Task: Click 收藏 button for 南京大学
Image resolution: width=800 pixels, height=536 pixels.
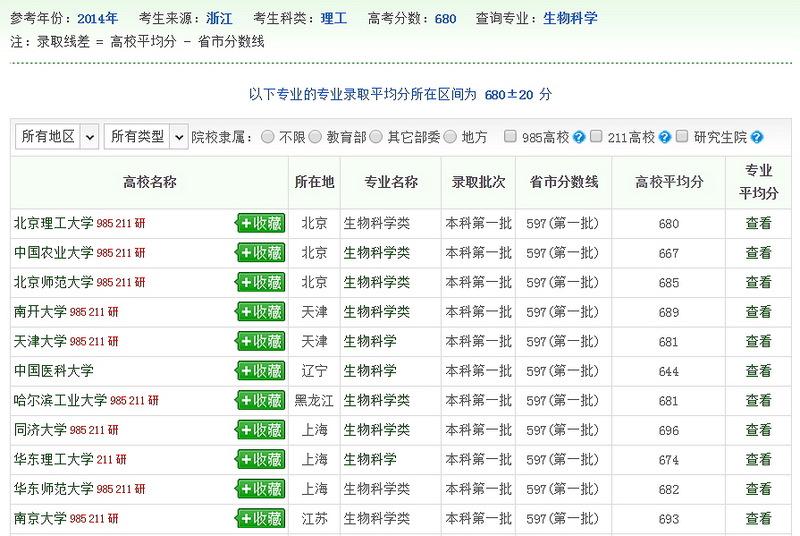Action: pyautogui.click(x=260, y=519)
